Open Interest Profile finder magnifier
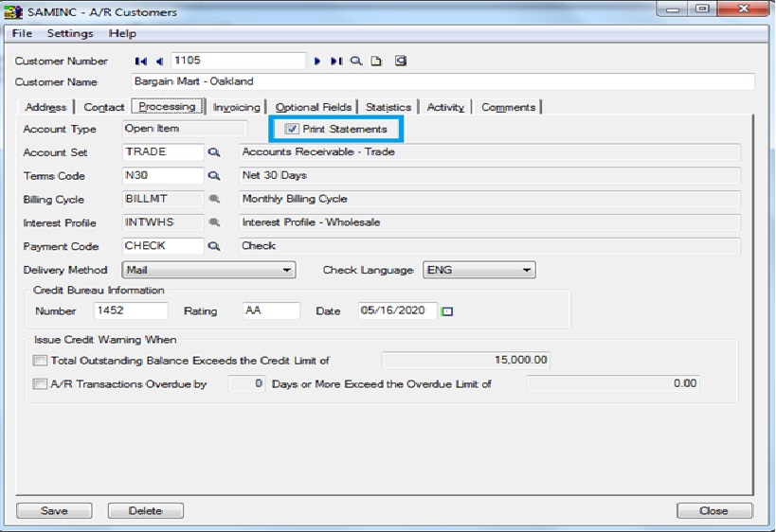This screenshot has width=776, height=532. click(x=214, y=222)
